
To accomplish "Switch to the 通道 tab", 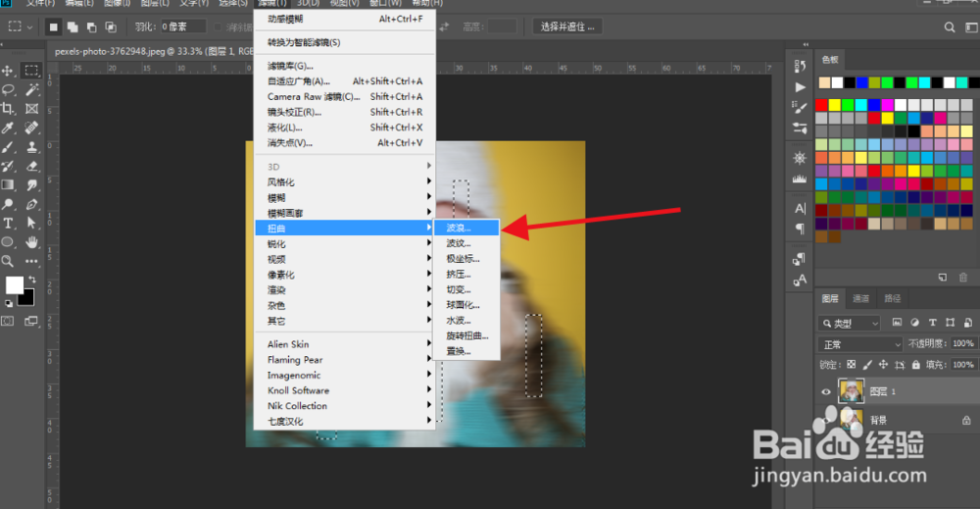I will pyautogui.click(x=860, y=299).
